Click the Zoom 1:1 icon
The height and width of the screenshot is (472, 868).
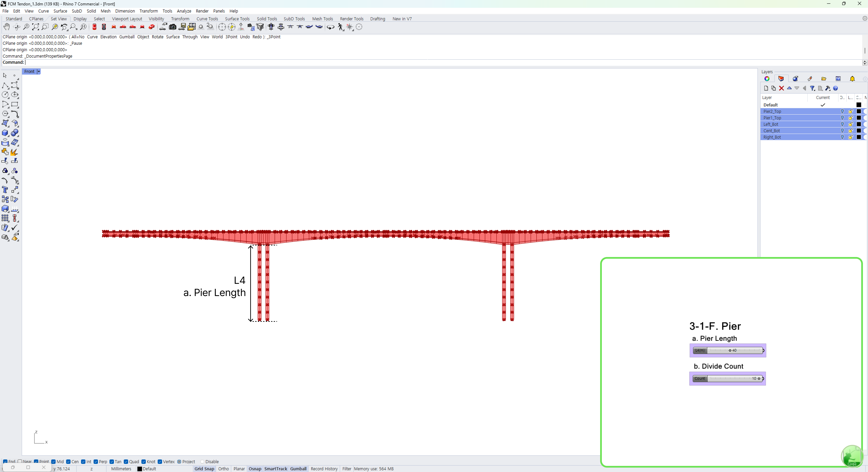point(83,27)
